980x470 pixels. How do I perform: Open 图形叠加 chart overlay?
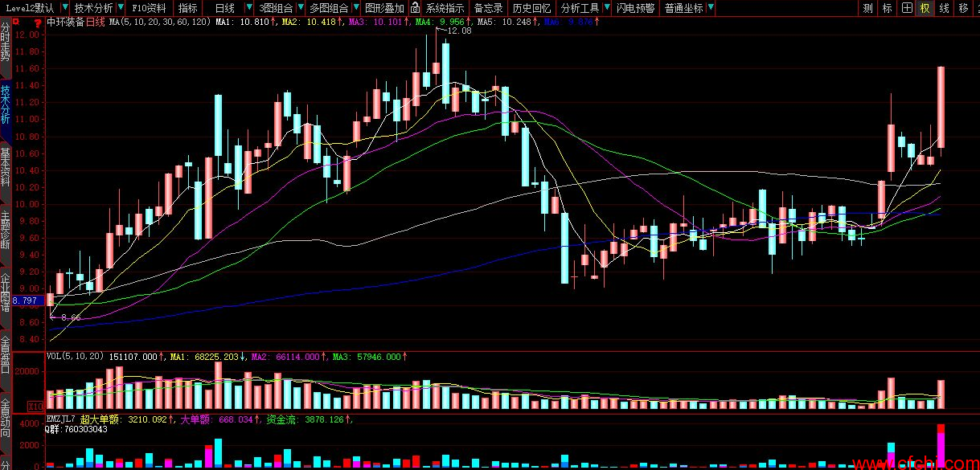click(x=384, y=8)
